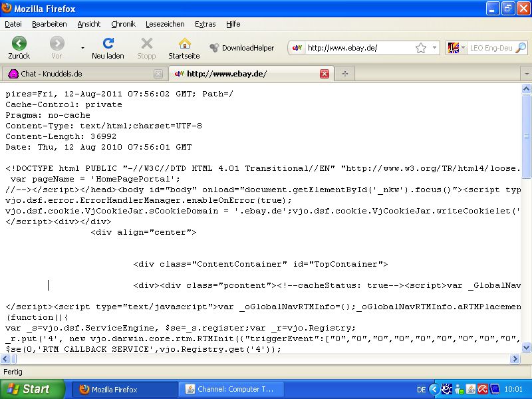Click the 'Content-Type: text/html;charset=UTF-8' line

pos(104,126)
